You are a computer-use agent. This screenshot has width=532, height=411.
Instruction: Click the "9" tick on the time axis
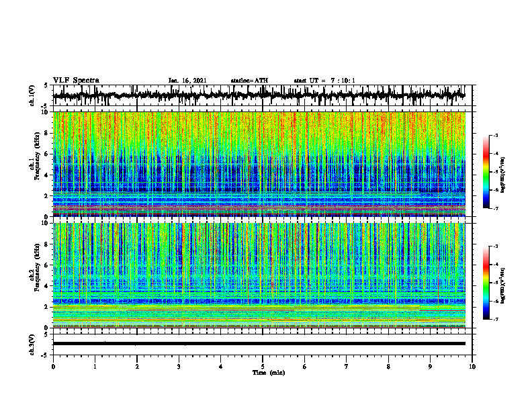coord(430,367)
